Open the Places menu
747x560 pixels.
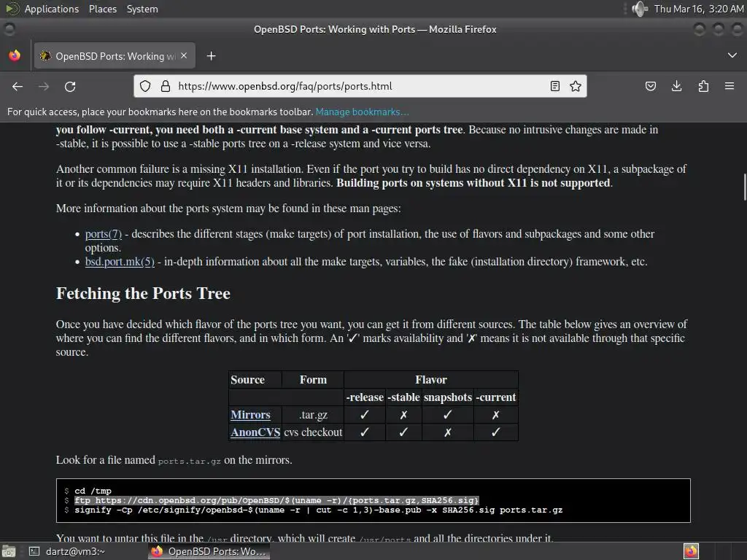tap(102, 9)
